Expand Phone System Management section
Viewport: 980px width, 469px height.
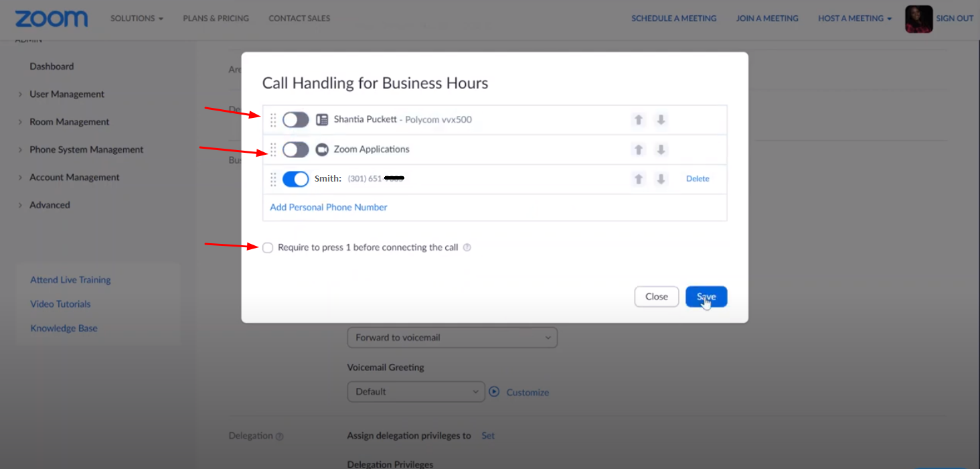(86, 149)
